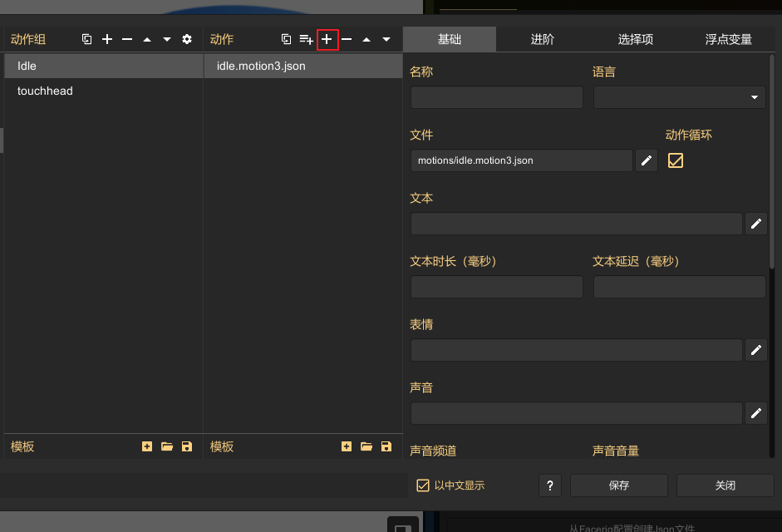Remove selected motion with the minus icon

[347, 39]
